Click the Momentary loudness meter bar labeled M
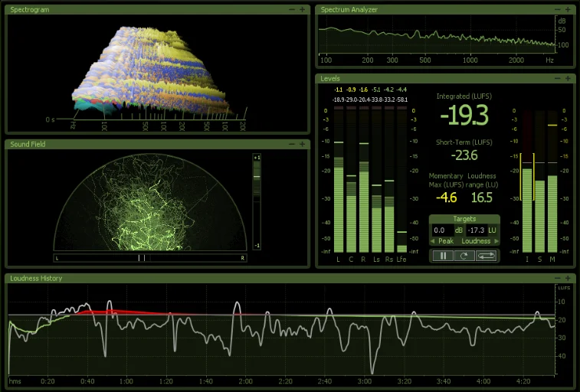Viewport: 580px width, 392px height. click(x=552, y=181)
